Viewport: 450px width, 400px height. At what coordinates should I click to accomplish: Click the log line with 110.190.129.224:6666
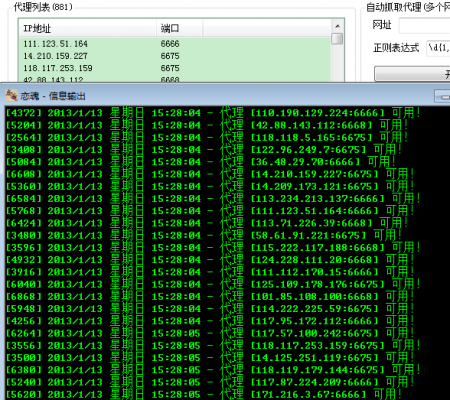click(213, 113)
